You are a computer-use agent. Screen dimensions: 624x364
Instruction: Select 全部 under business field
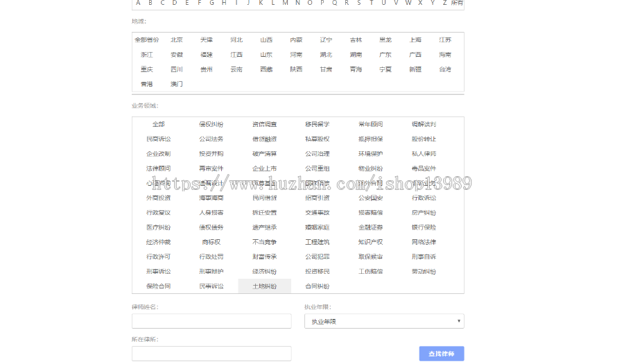[x=158, y=124]
